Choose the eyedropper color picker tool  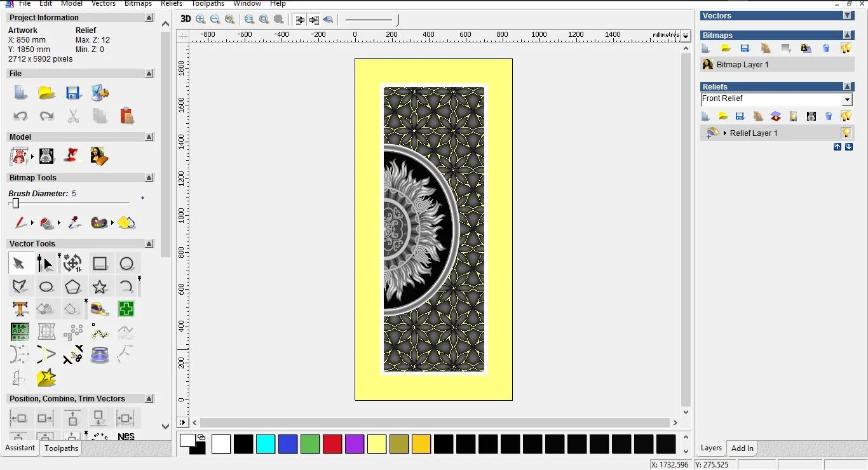click(x=74, y=223)
